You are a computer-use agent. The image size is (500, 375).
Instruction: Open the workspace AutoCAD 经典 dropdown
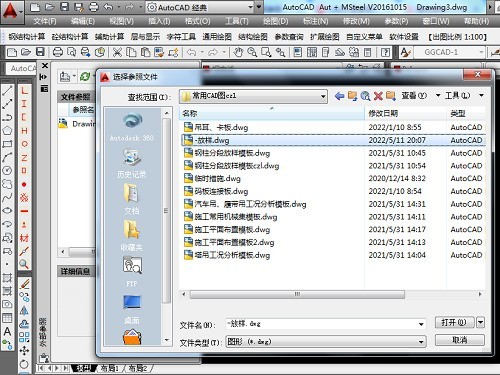(250, 7)
